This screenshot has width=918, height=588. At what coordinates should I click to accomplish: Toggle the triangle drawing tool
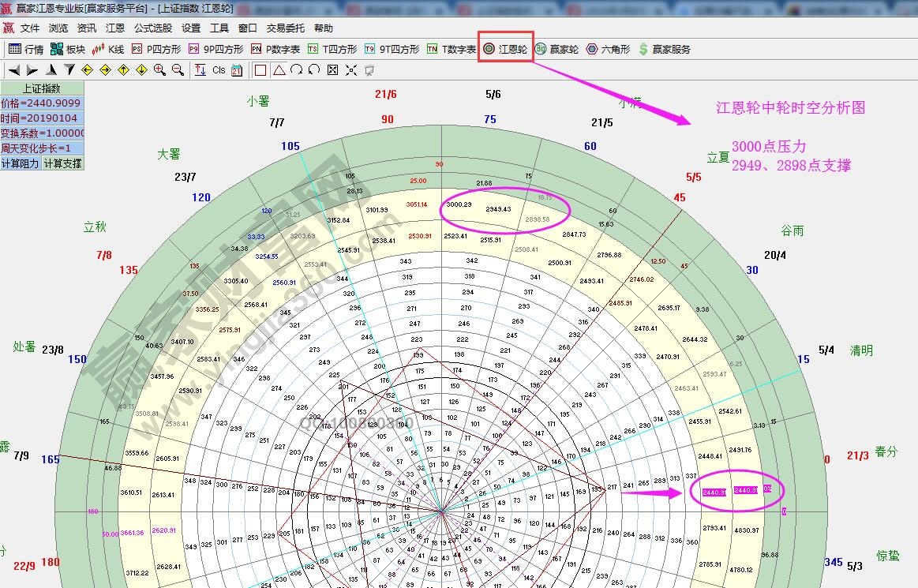278,70
